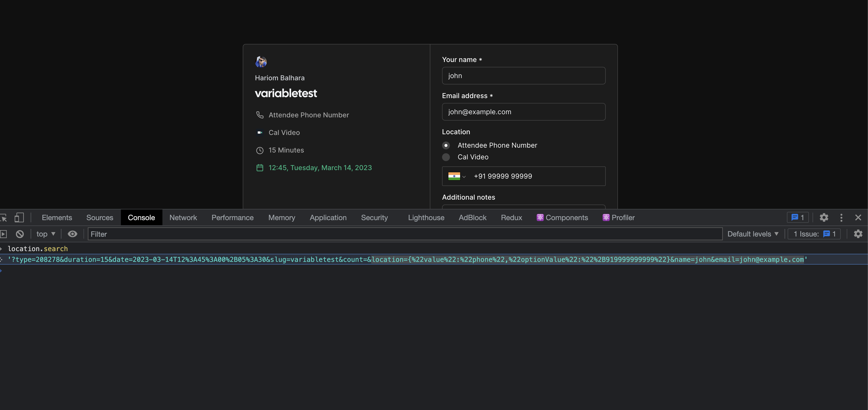Select the Attendee Phone Number radio button

pyautogui.click(x=446, y=145)
